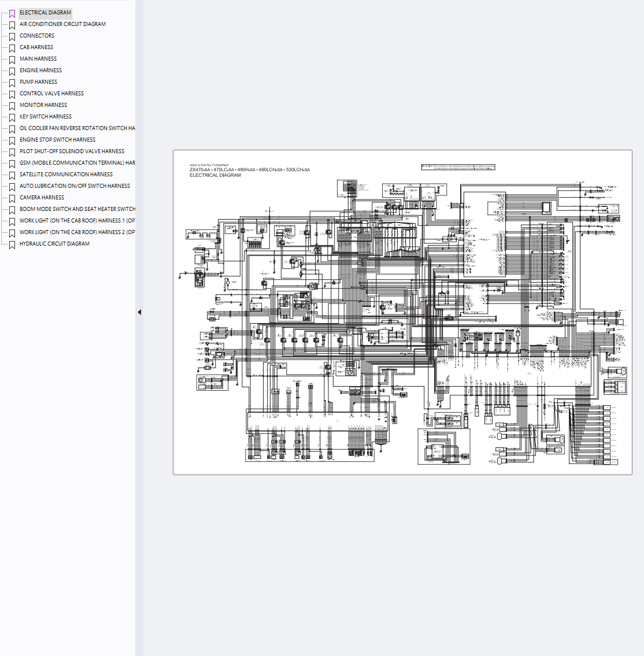Viewport: 644px width, 656px height.
Task: Open PILOT SHUT-OFF SOLENOID VALVE HARNESS
Action: pos(72,151)
